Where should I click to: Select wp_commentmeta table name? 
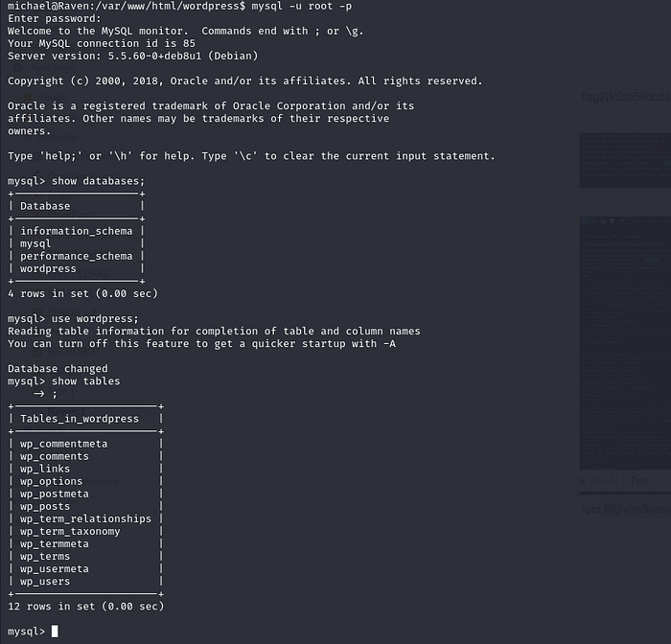[x=63, y=444]
